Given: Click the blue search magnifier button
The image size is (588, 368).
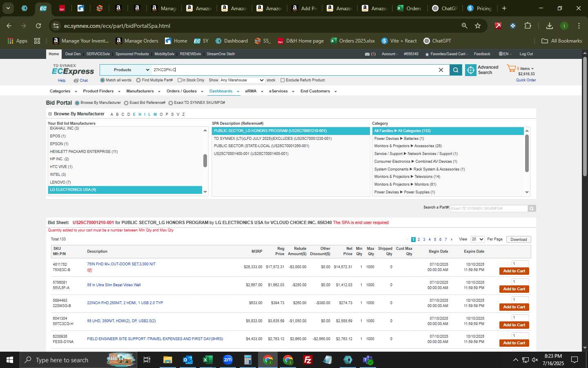Looking at the screenshot, I should (456, 70).
